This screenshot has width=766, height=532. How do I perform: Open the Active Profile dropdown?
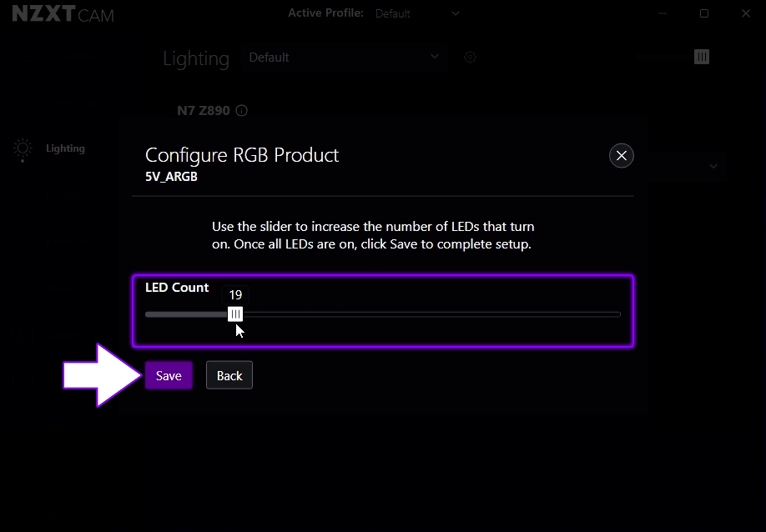click(417, 13)
